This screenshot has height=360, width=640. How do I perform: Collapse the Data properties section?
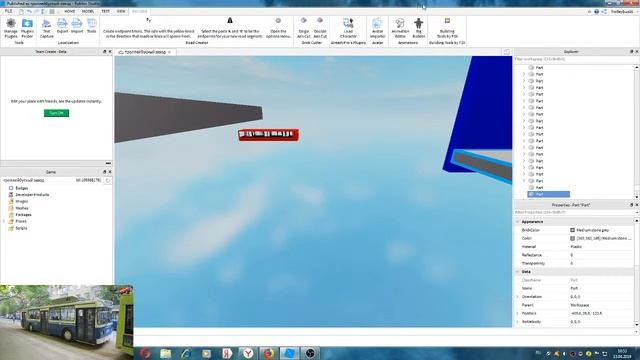click(x=518, y=271)
